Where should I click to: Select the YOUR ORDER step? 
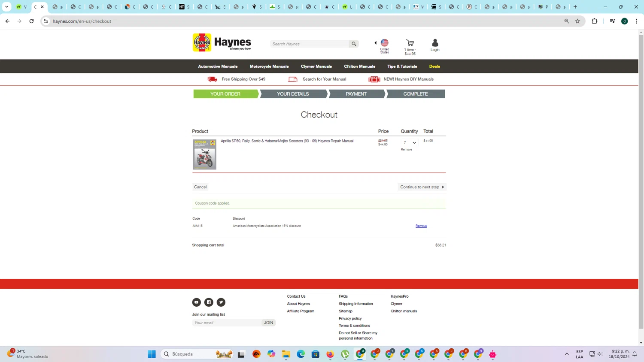pyautogui.click(x=225, y=94)
